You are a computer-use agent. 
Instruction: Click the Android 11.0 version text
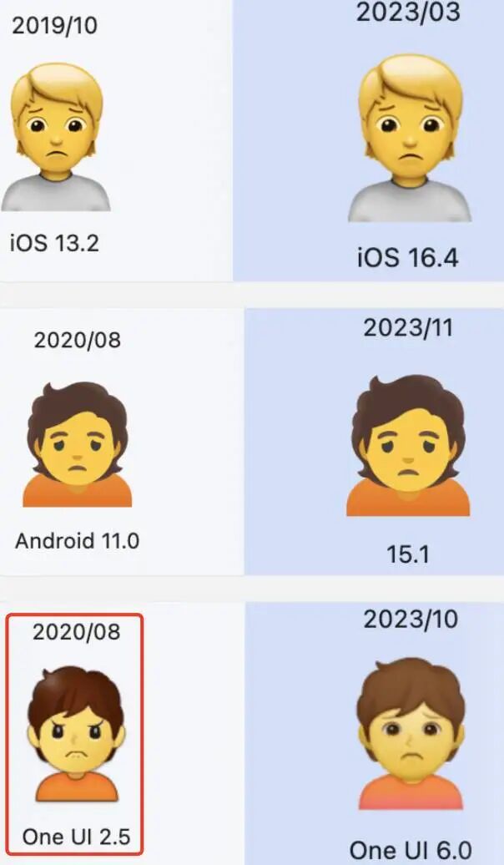coord(78,541)
